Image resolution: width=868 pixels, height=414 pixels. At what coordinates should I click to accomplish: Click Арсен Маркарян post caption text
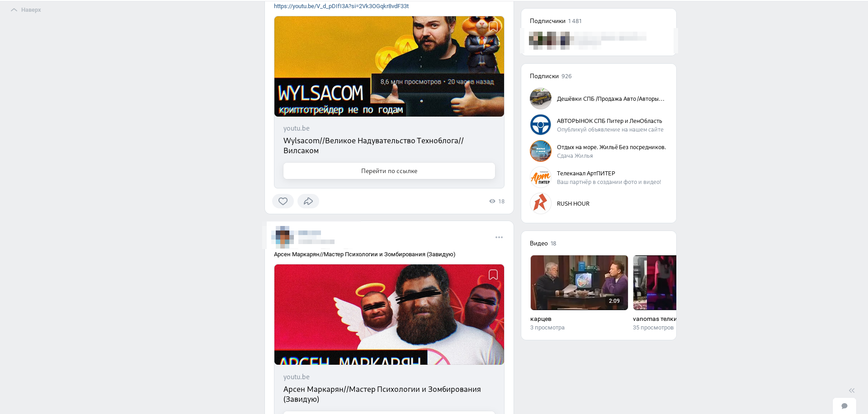click(364, 254)
